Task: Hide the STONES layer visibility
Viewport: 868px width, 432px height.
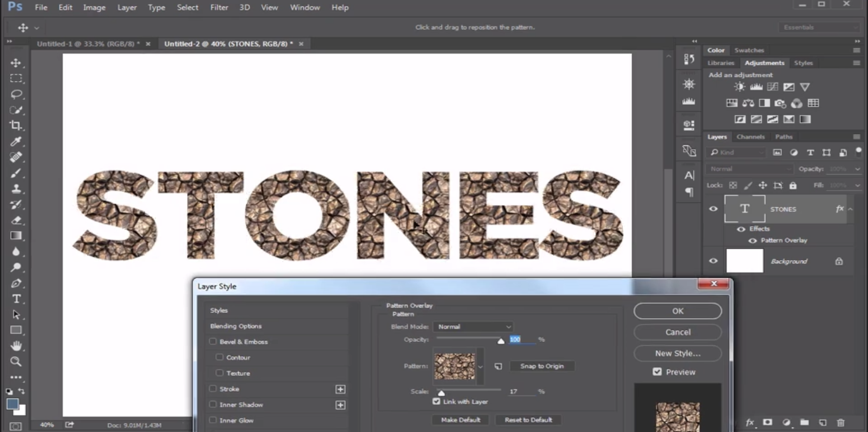Action: (x=713, y=209)
